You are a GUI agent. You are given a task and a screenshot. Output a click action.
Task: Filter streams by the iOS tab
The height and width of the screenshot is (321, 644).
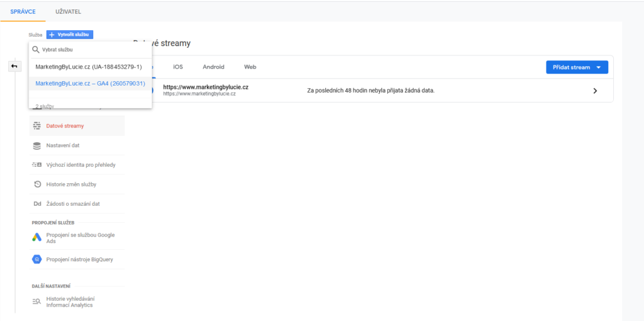[178, 67]
